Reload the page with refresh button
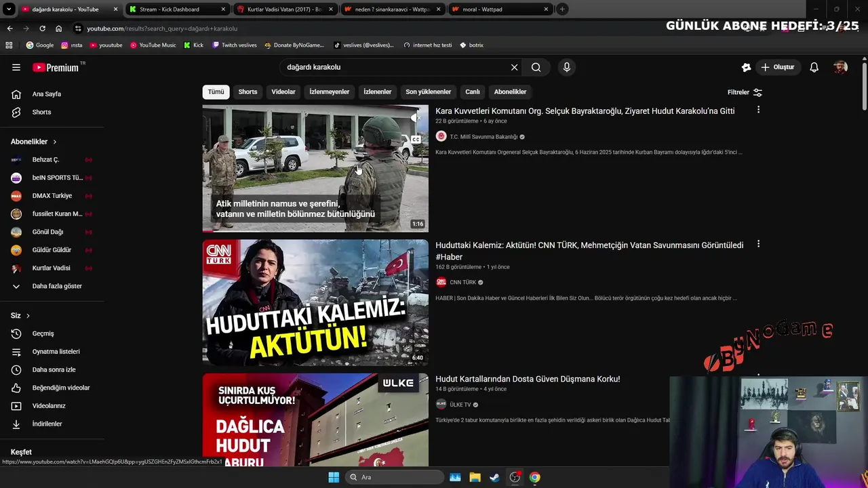 click(x=42, y=28)
